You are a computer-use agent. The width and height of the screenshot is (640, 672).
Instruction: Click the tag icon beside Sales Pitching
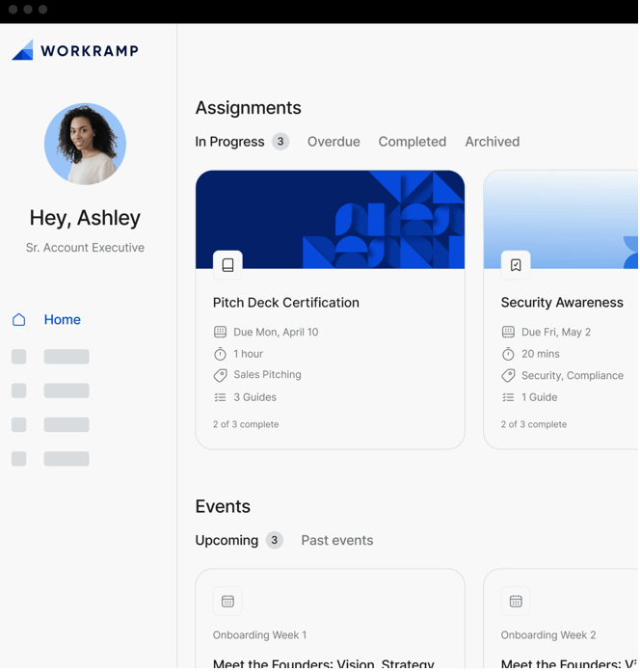[220, 376]
